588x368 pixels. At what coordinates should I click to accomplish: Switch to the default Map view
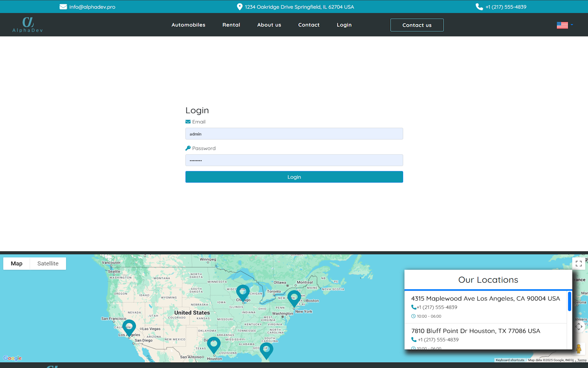[17, 263]
